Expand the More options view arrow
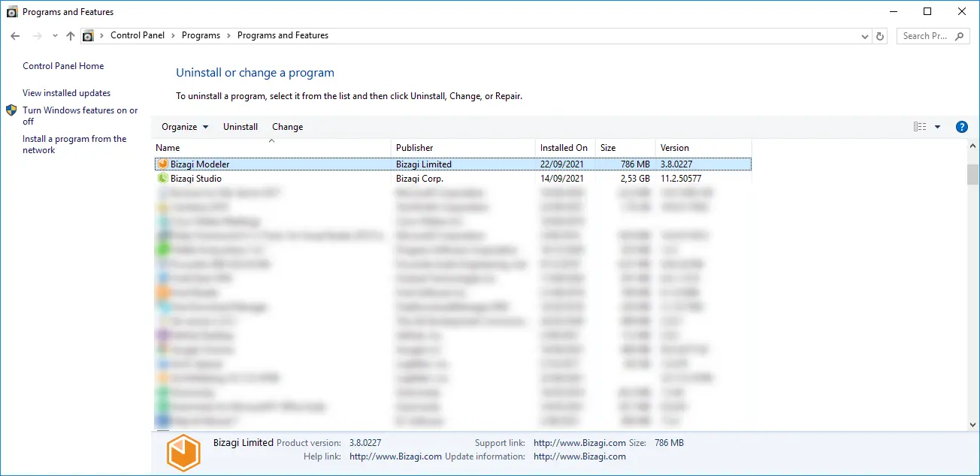 pyautogui.click(x=937, y=127)
